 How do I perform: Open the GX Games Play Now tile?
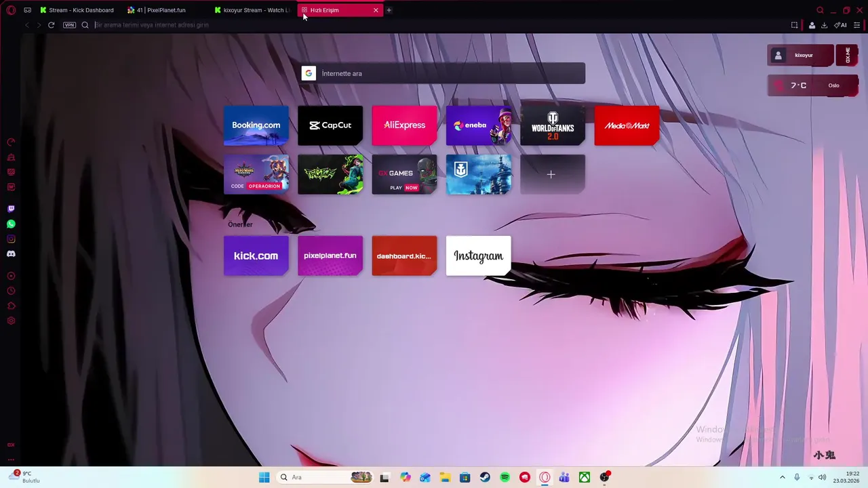click(404, 174)
